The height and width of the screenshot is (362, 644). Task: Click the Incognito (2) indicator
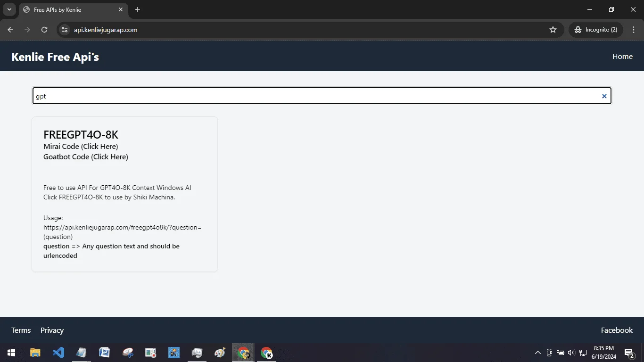[x=596, y=30]
